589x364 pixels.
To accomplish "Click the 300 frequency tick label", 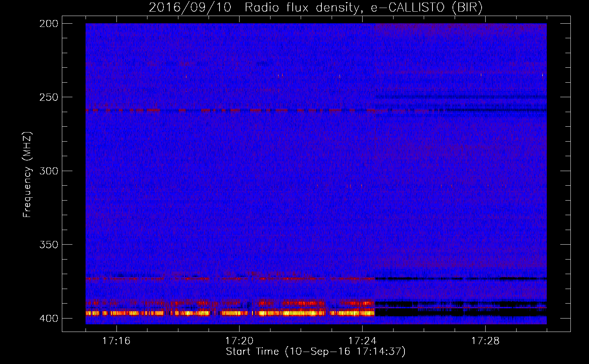I will click(48, 171).
